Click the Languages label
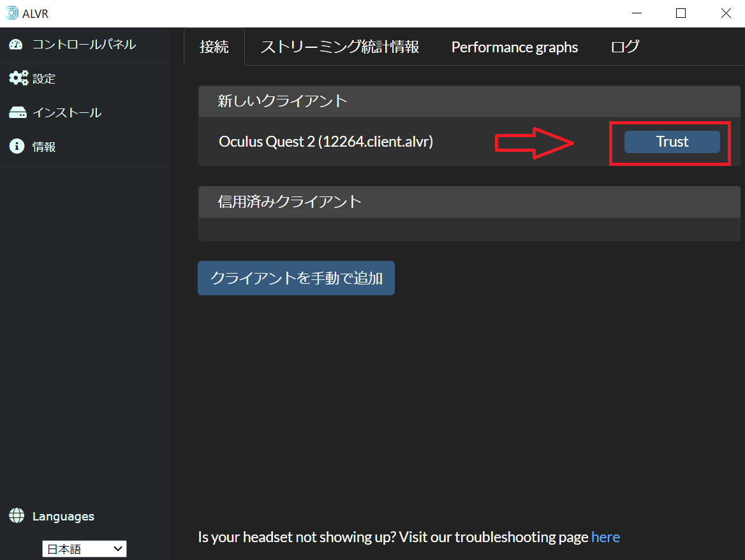The image size is (745, 560). coord(63,516)
